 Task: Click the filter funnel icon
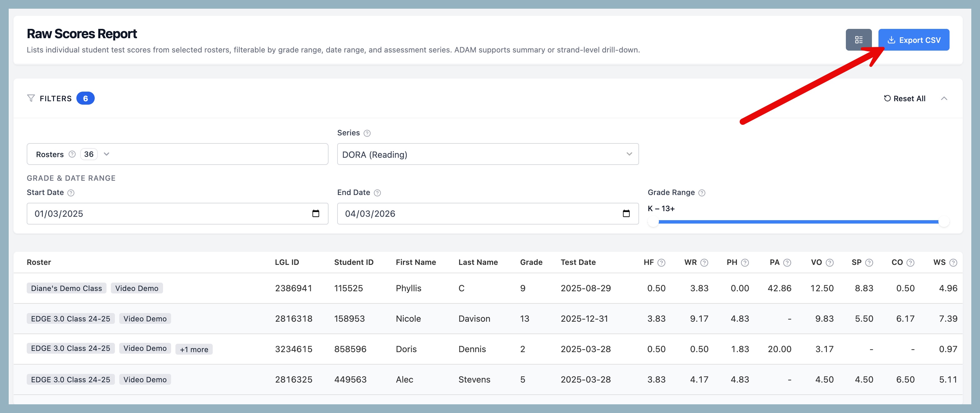[31, 98]
